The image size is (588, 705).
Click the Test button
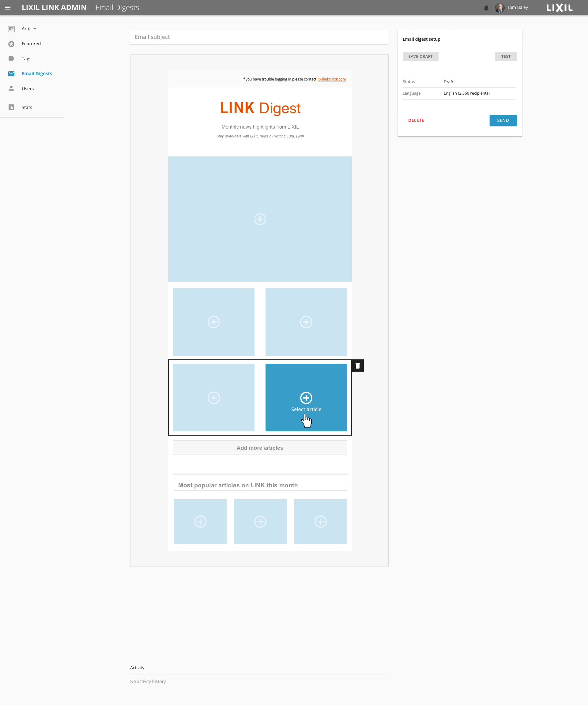(506, 56)
